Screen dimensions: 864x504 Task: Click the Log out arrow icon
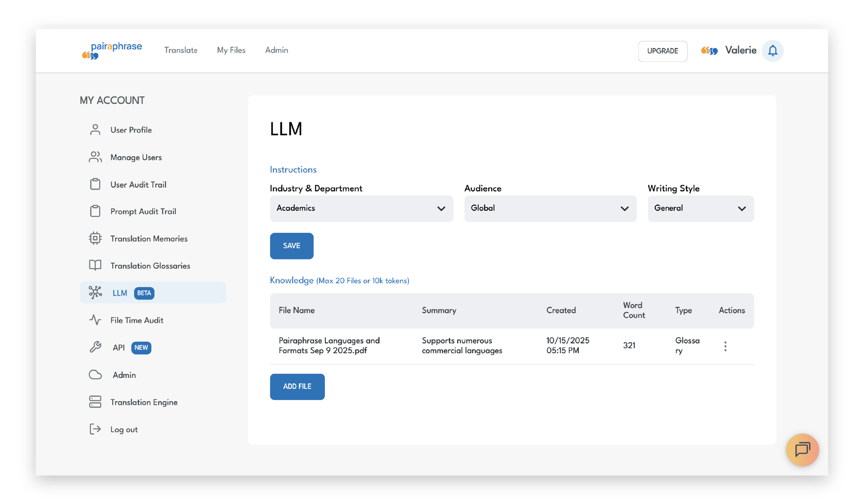95,429
